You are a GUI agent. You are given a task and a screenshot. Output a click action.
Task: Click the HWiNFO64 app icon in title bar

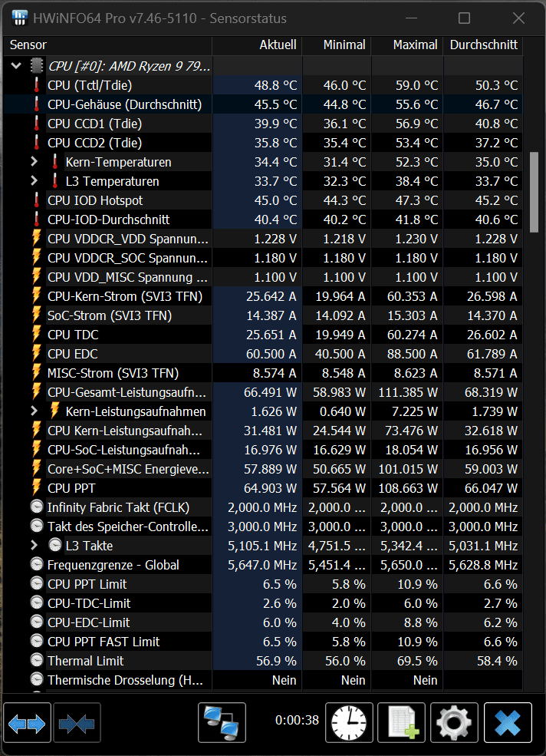coord(19,18)
